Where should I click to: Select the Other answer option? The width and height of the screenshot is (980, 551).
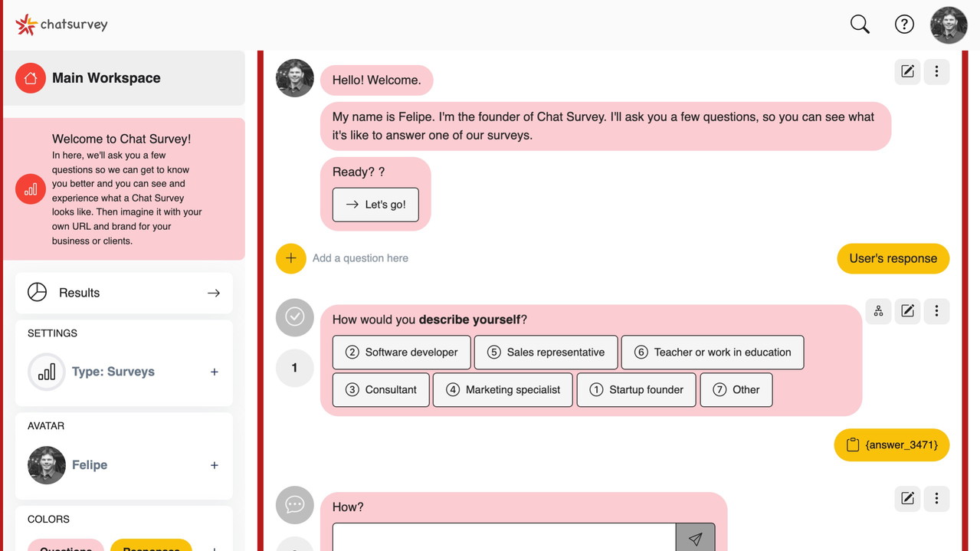coord(736,389)
